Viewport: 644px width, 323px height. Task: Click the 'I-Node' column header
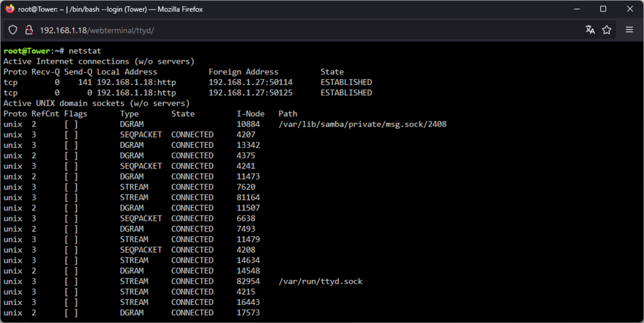[251, 114]
